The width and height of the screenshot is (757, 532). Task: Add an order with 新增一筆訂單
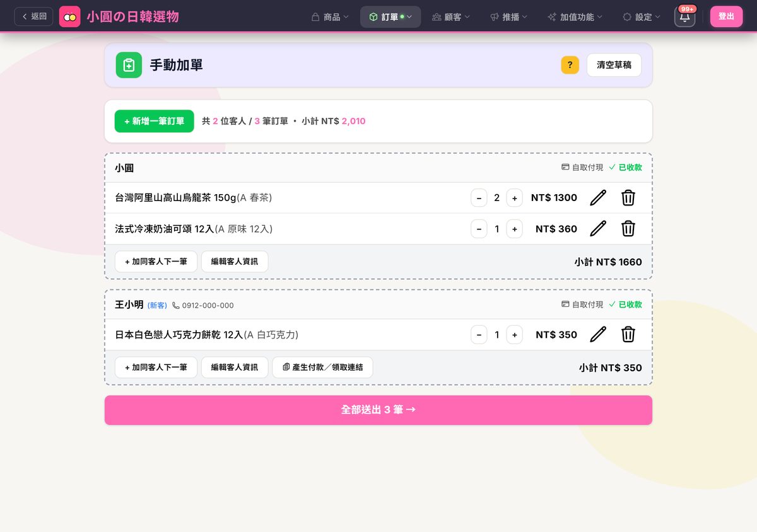coord(154,121)
